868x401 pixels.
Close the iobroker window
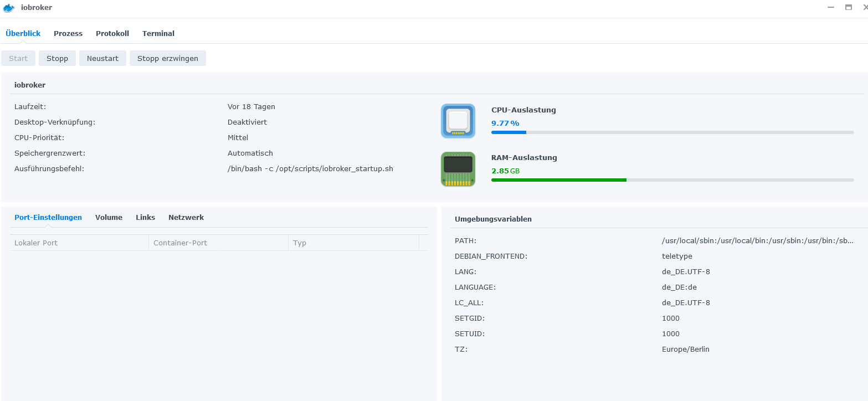point(866,7)
